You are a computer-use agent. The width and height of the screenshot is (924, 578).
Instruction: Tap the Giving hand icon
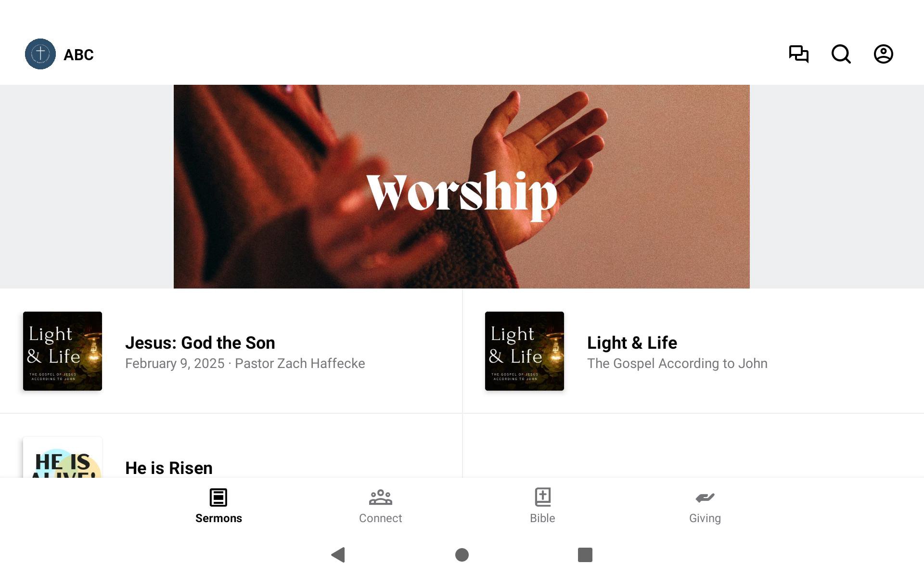click(705, 498)
